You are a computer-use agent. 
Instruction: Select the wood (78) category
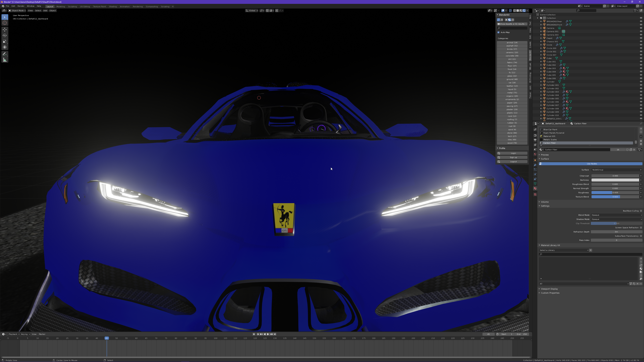[x=512, y=143]
